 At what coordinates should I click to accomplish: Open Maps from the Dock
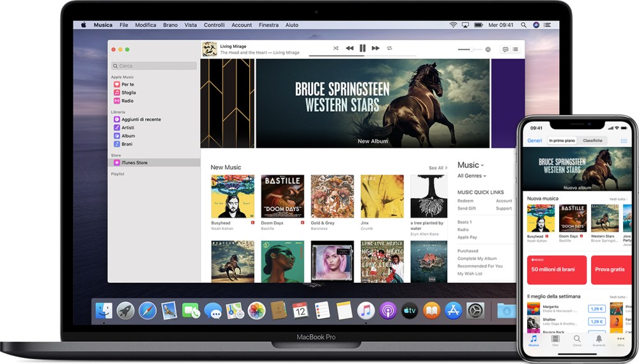coord(235,310)
